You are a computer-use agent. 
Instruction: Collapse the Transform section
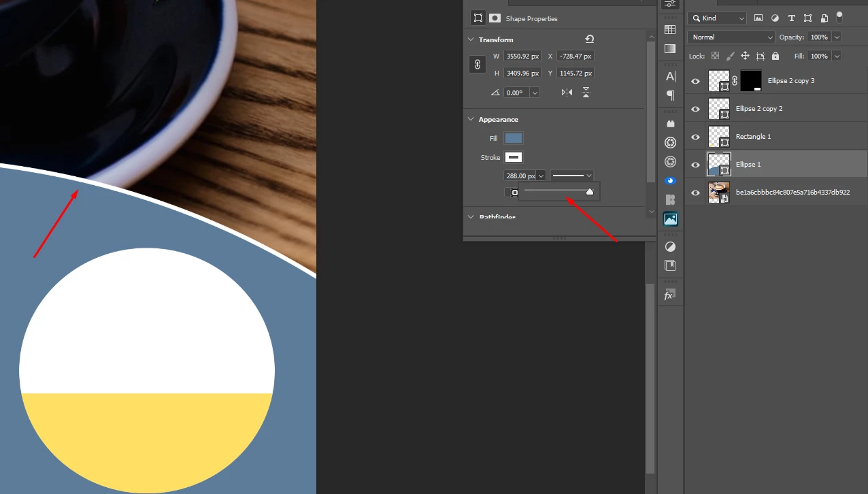[x=471, y=39]
